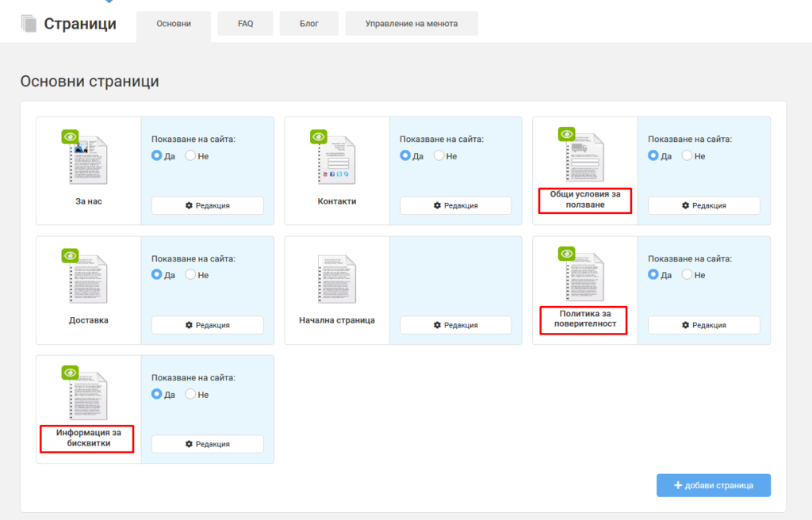The image size is (812, 520).
Task: Click the Доставка page document icon
Action: (89, 279)
